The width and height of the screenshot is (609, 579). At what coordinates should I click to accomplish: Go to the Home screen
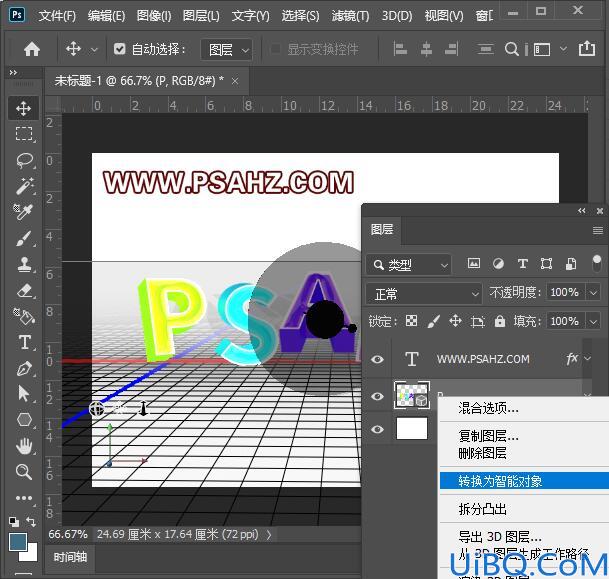(32, 49)
